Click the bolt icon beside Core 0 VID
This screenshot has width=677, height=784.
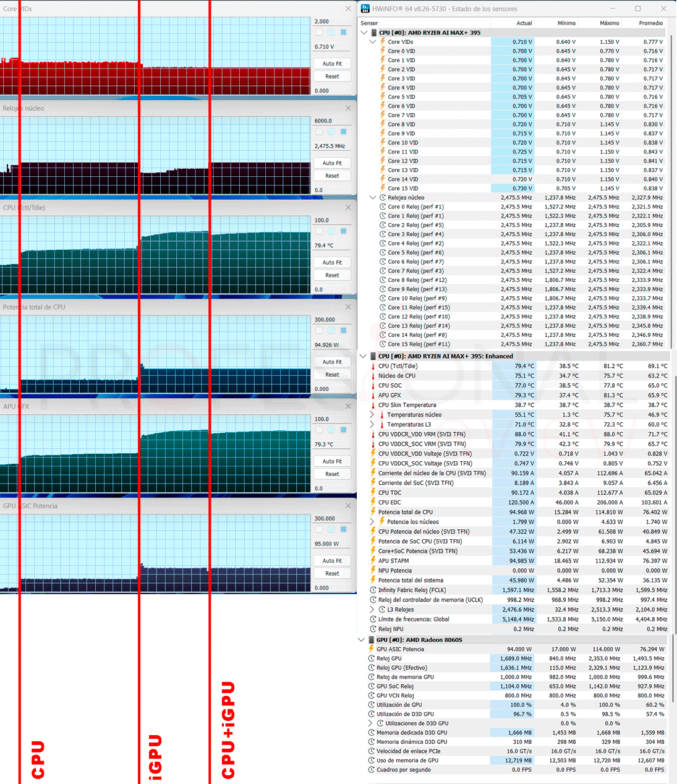point(383,51)
